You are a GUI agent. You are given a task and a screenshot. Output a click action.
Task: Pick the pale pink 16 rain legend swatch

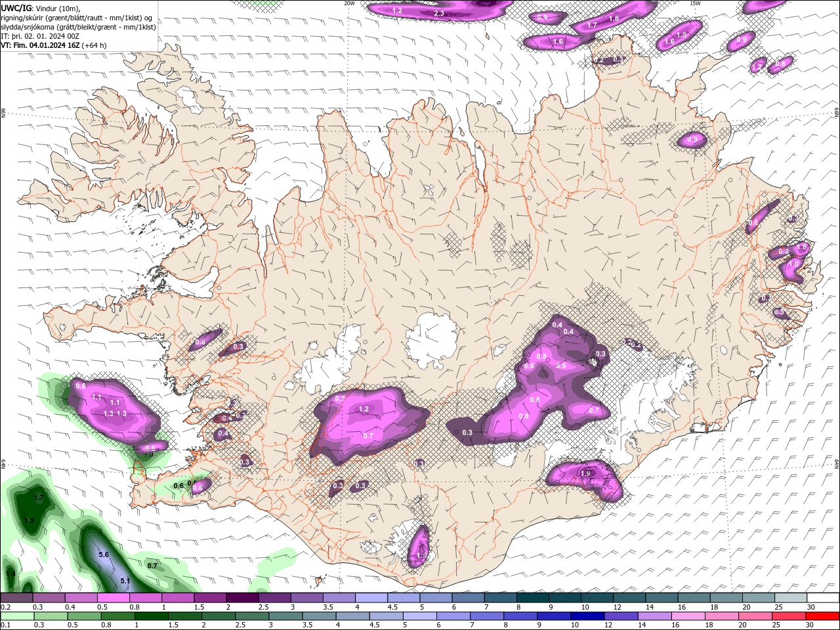point(688,616)
